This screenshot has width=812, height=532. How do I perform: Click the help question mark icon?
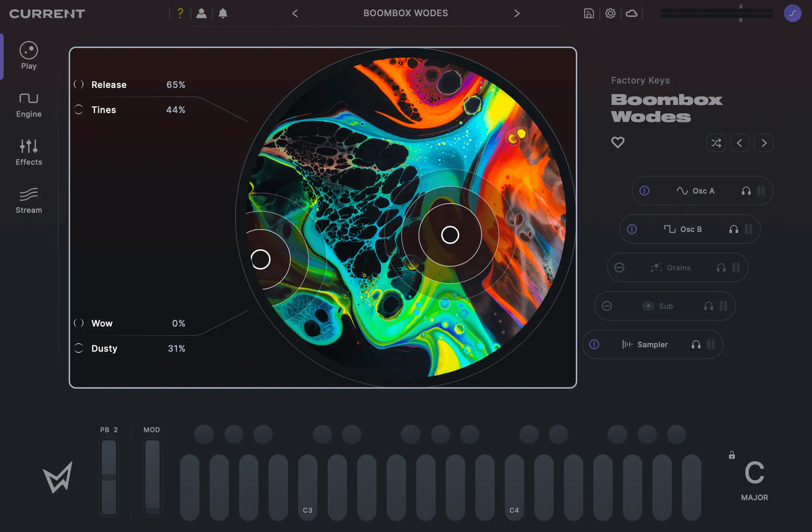click(x=180, y=13)
